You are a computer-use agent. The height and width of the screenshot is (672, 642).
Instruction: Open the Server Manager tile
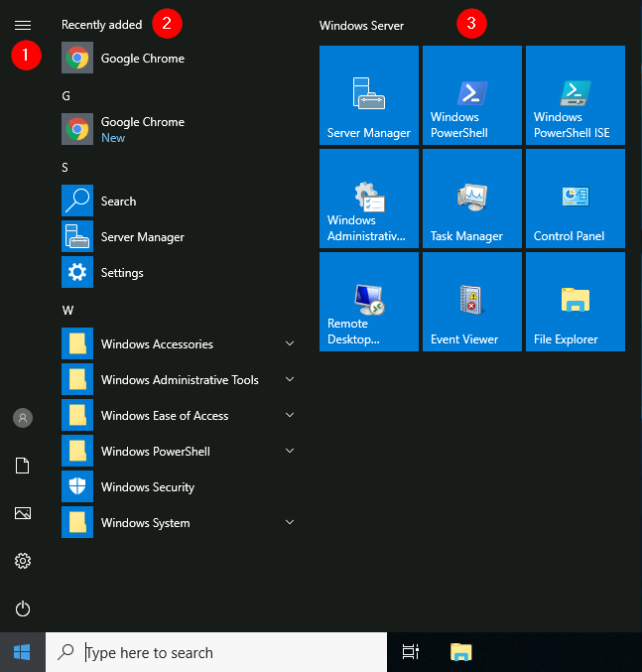click(369, 95)
